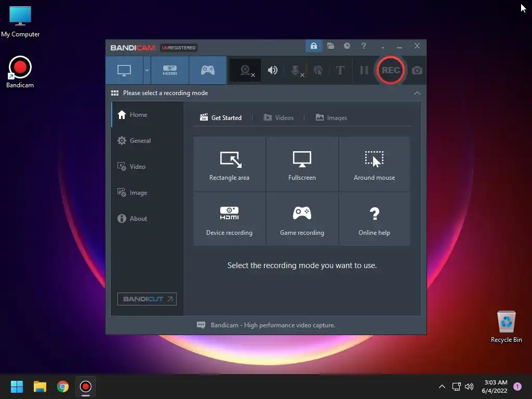Screen dimensions: 532x399
Task: Open the Home section in the sidebar
Action: pyautogui.click(x=147, y=115)
